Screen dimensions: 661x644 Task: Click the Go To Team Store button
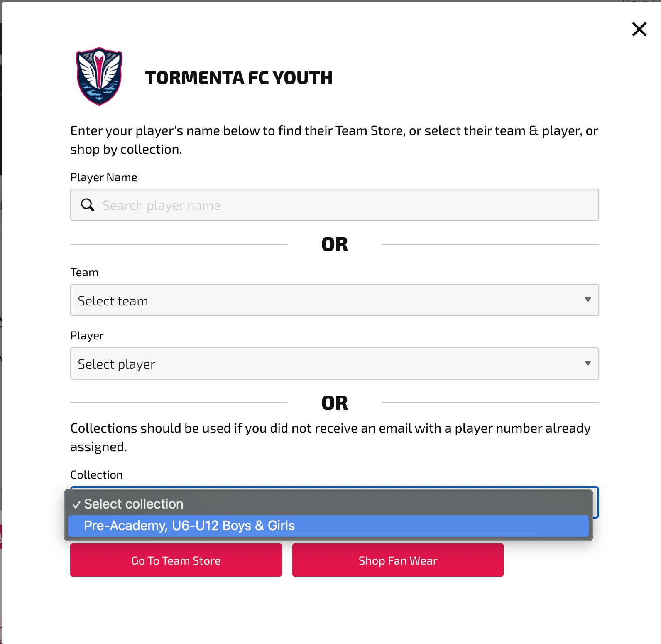point(176,560)
